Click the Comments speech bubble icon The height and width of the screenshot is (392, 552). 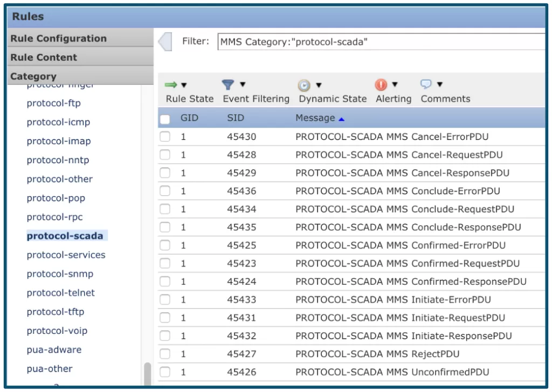(x=426, y=85)
